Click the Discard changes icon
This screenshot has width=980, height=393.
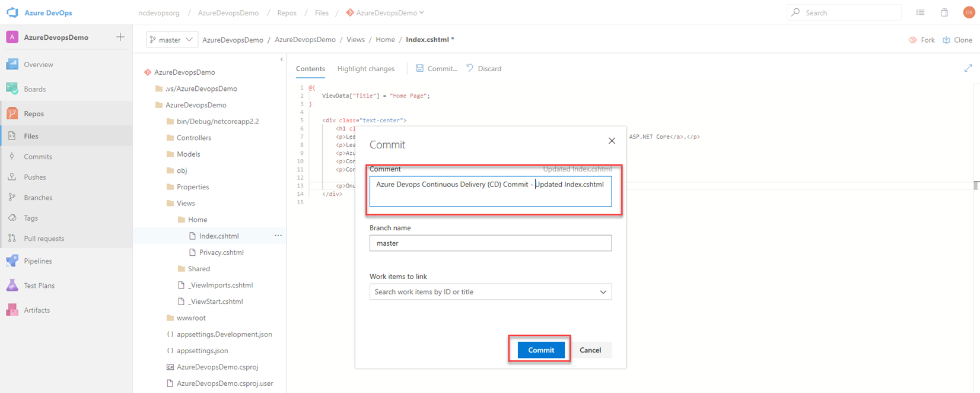[470, 68]
